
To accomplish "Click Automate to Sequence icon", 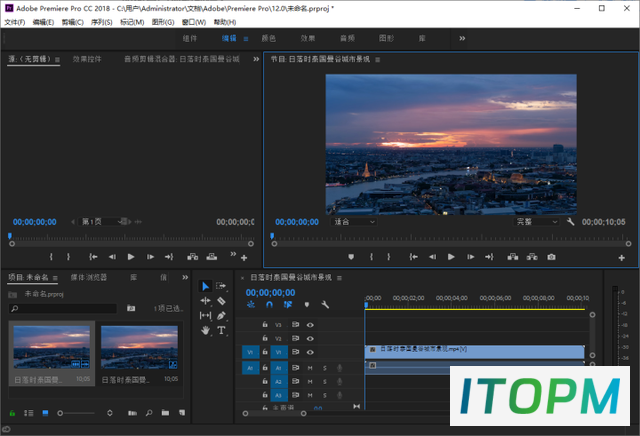I will click(x=132, y=413).
